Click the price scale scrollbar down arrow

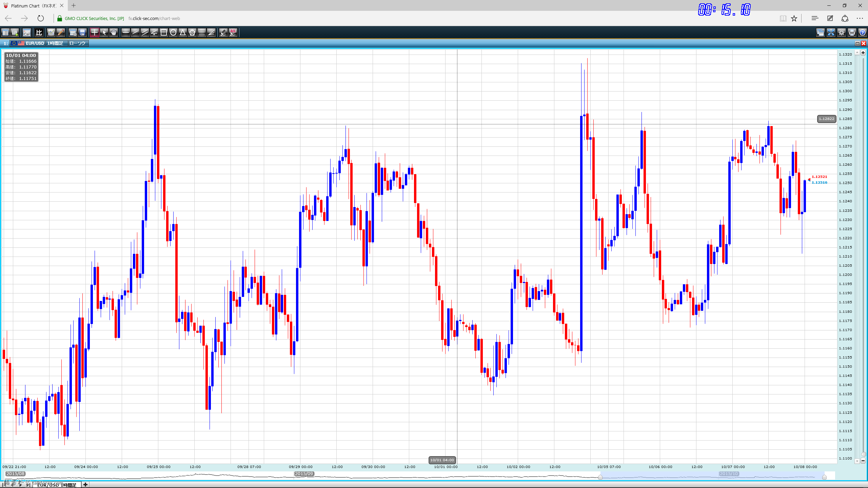[x=857, y=461]
